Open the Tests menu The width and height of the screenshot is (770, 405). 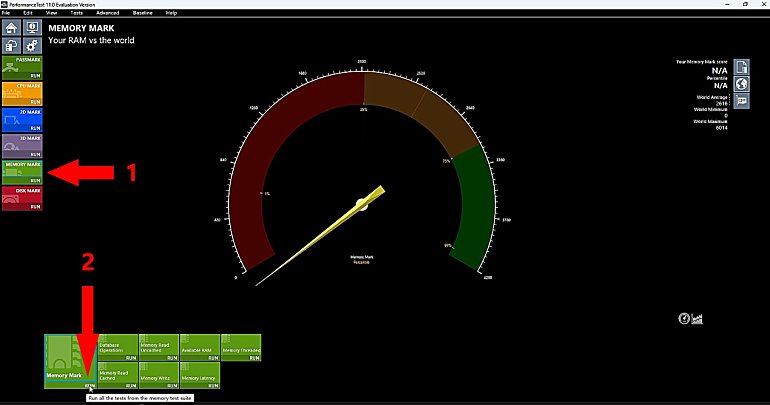pyautogui.click(x=76, y=13)
